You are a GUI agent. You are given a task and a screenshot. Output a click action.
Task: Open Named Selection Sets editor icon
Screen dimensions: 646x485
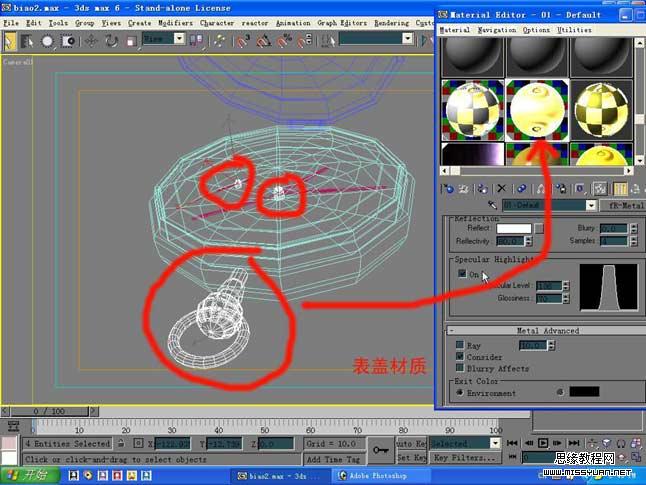click(329, 41)
